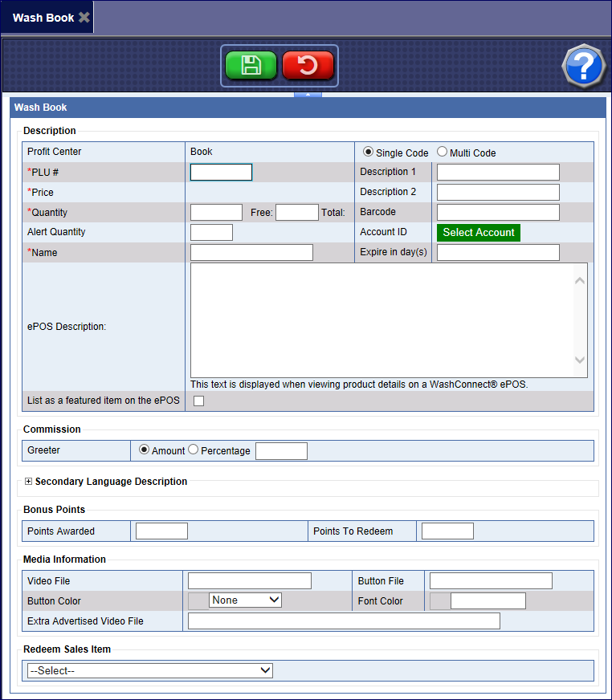
Task: Click the Font Color swatch
Action: click(x=439, y=600)
